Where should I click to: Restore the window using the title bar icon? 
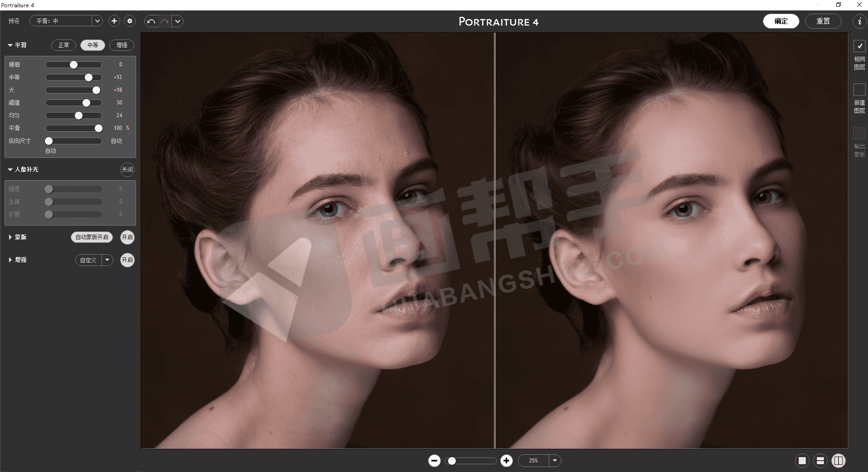pos(839,5)
